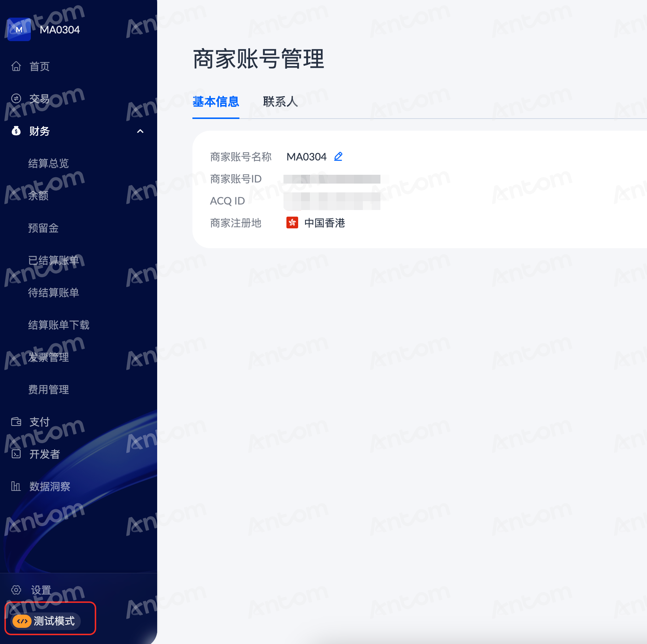647x644 pixels.
Task: Click the 商家账号名称 label
Action: pyautogui.click(x=241, y=157)
